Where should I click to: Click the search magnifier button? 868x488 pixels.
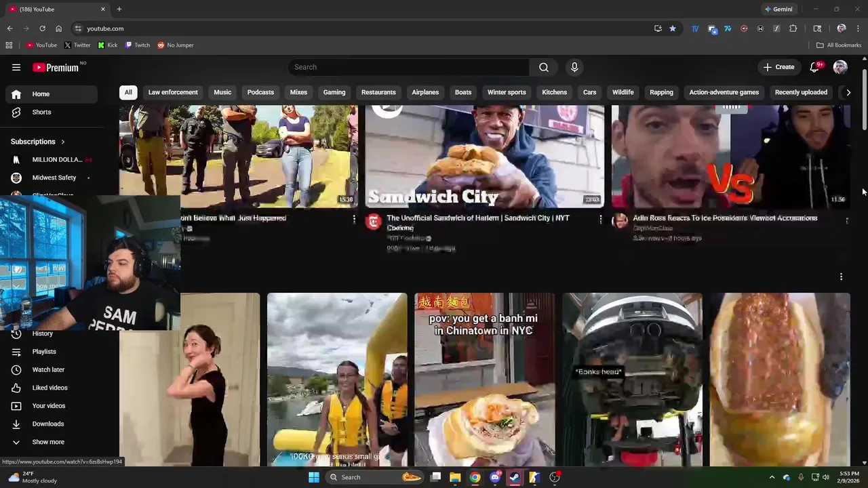[x=544, y=67]
